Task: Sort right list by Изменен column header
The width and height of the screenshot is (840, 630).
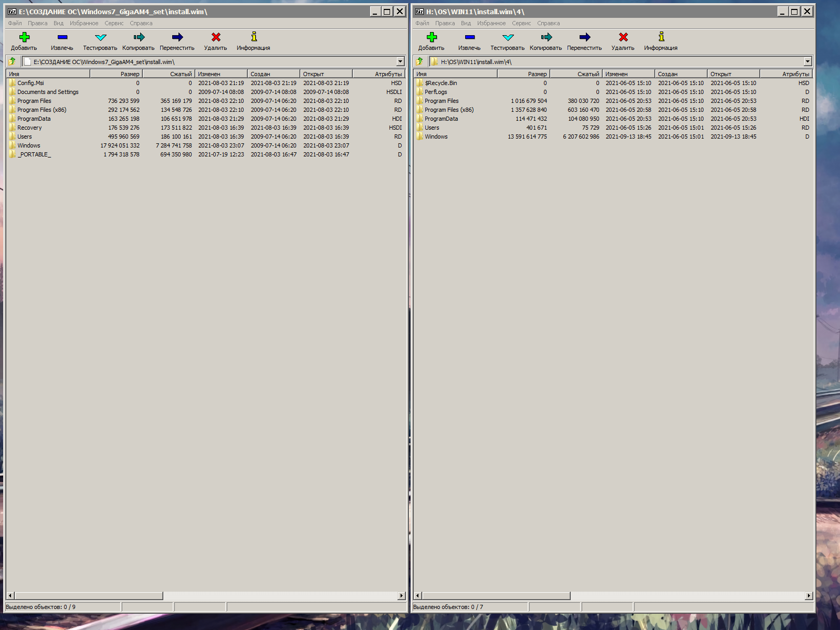Action: coord(628,74)
